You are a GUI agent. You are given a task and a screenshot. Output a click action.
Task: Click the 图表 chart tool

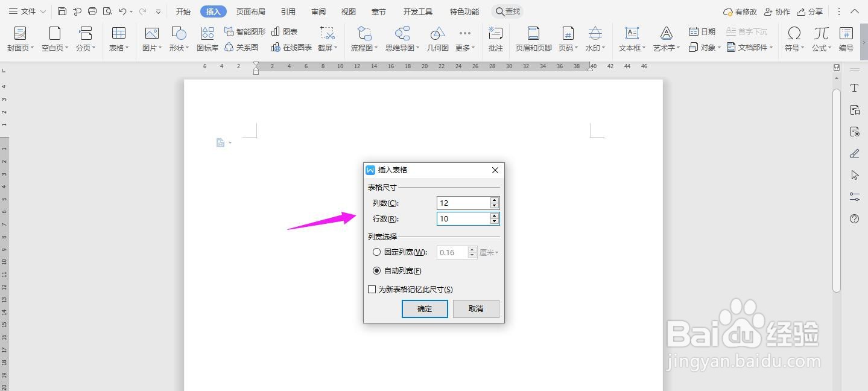pyautogui.click(x=284, y=31)
